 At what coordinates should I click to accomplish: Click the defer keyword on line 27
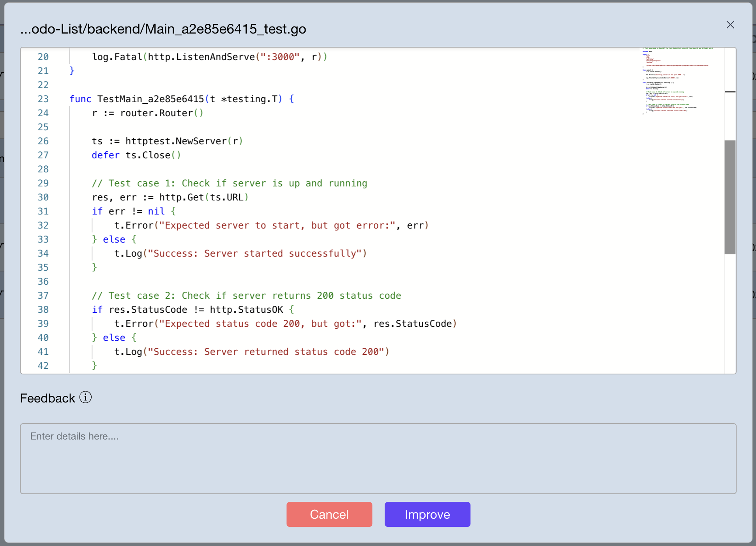point(105,155)
